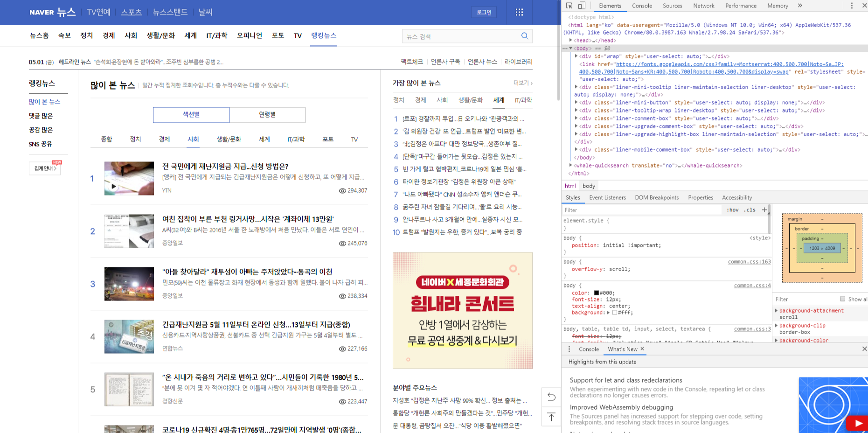Viewport: 868px width, 433px height.
Task: Open the fonts.googleapis.com stylesheet link
Action: tap(712, 68)
